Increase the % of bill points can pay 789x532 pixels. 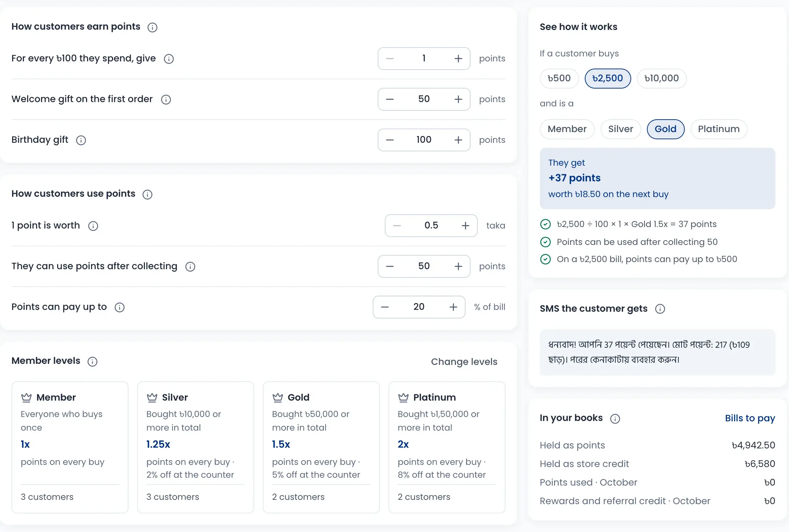[453, 307]
